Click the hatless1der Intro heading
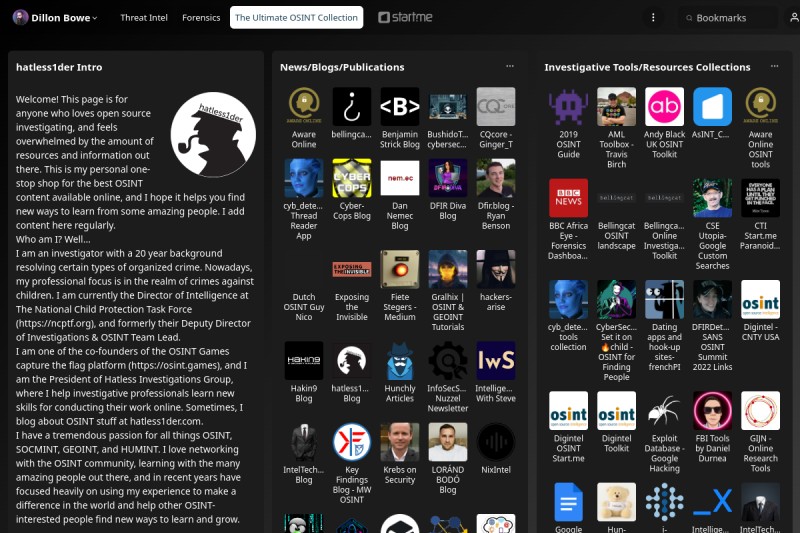Screen dimensions: 800x533 pos(59,67)
